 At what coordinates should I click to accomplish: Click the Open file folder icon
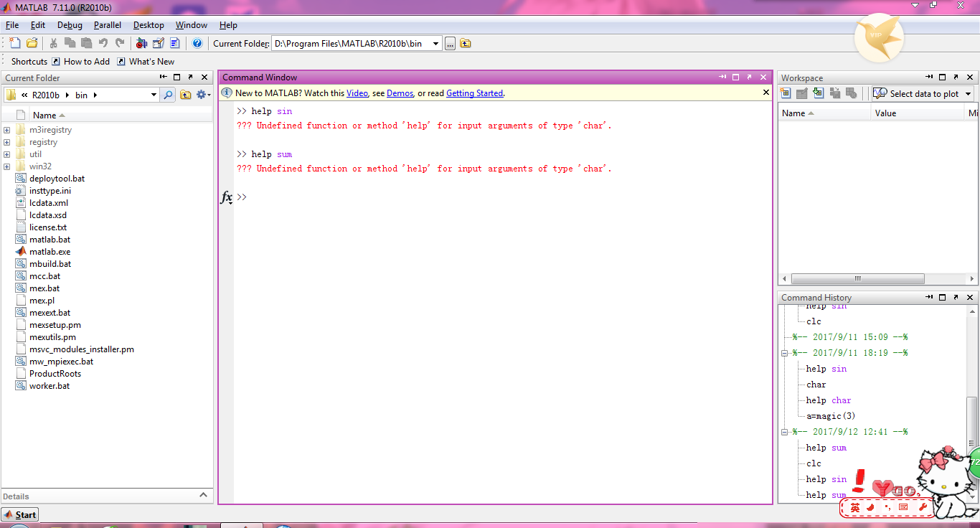(x=32, y=43)
